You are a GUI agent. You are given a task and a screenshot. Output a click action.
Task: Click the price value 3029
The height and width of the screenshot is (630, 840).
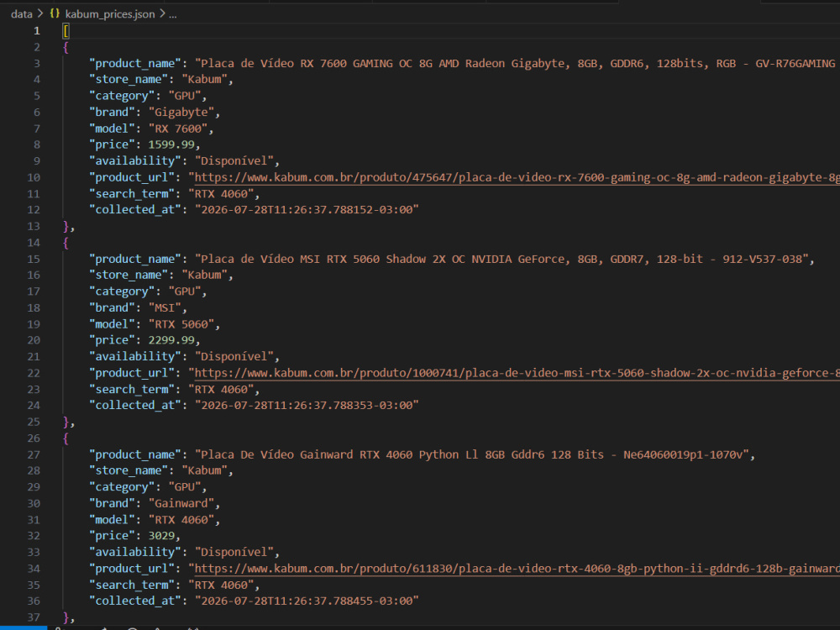161,536
